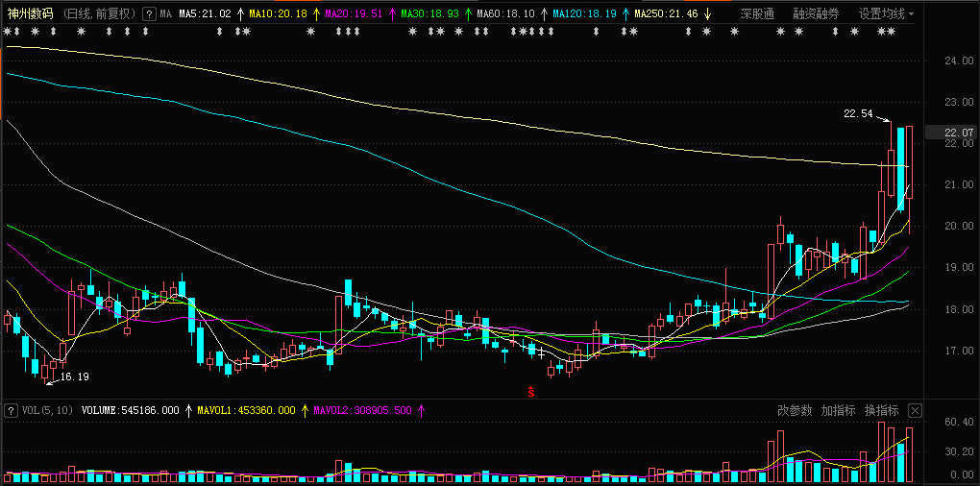
Task: Select the 融资融券 tab
Action: (817, 13)
